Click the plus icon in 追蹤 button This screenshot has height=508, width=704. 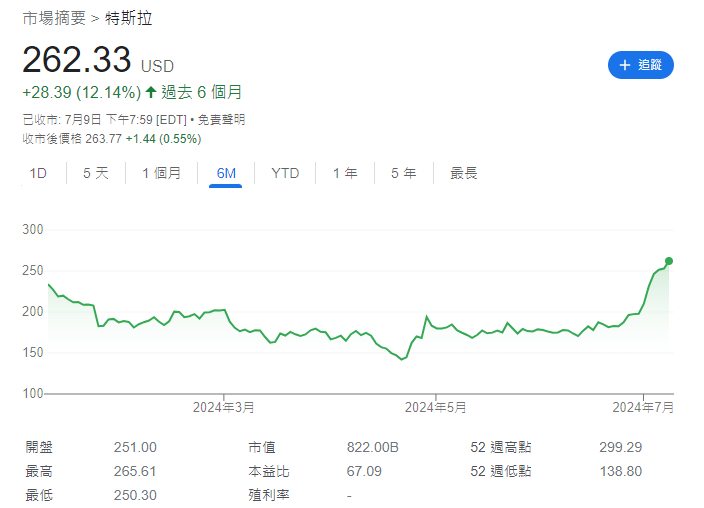(625, 65)
